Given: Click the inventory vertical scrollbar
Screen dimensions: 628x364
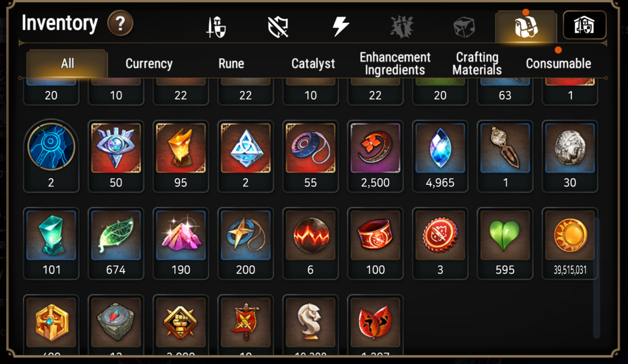Looking at the screenshot, I should [x=597, y=278].
